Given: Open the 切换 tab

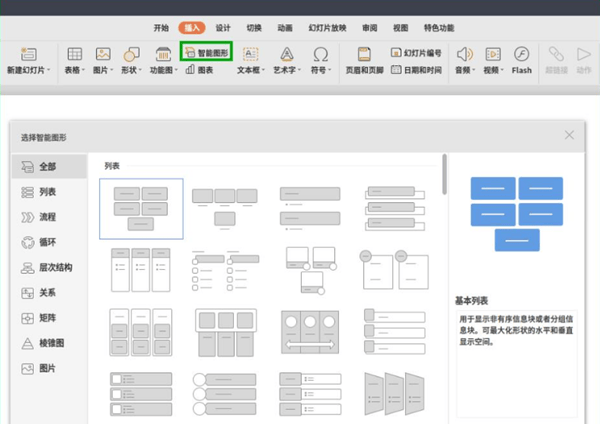Looking at the screenshot, I should point(254,28).
